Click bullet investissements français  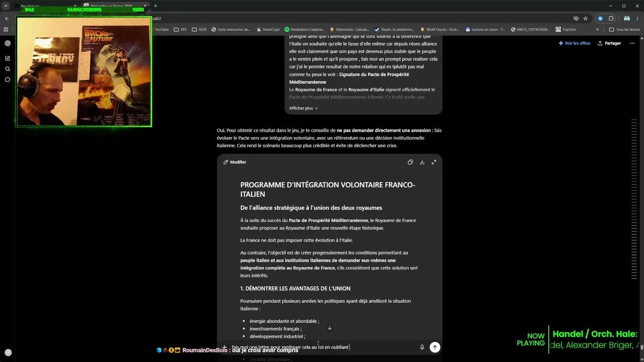276,329
